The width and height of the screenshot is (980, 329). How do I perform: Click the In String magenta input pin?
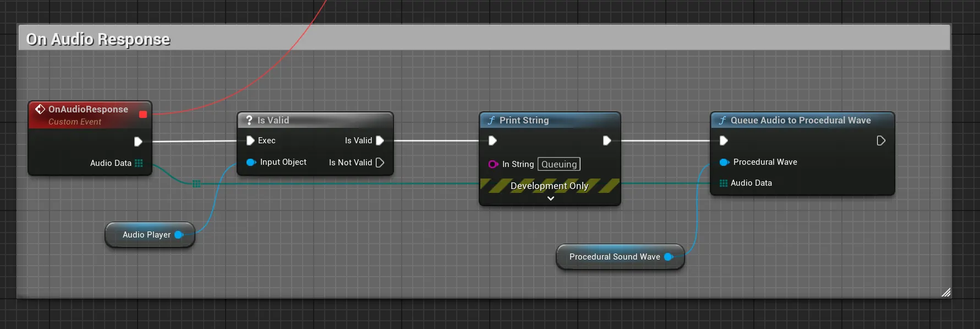point(493,164)
